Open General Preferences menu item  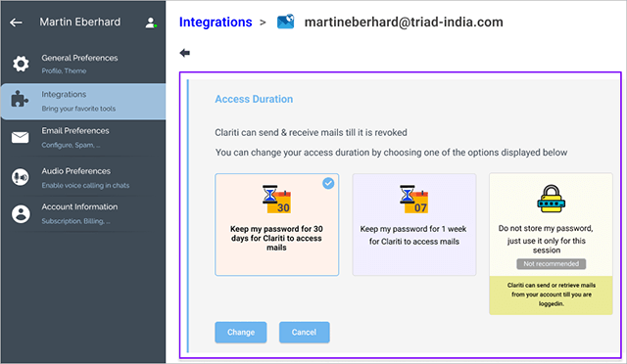(83, 64)
